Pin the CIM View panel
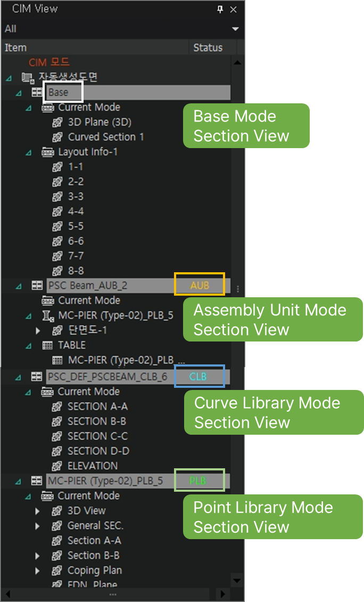The width and height of the screenshot is (364, 602). 220,9
